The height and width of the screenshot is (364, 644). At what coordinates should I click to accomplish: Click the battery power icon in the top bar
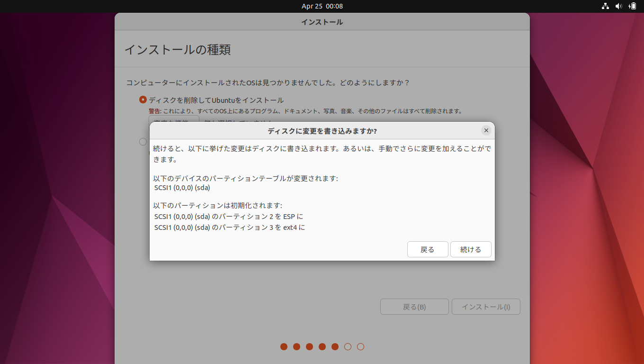[632, 6]
